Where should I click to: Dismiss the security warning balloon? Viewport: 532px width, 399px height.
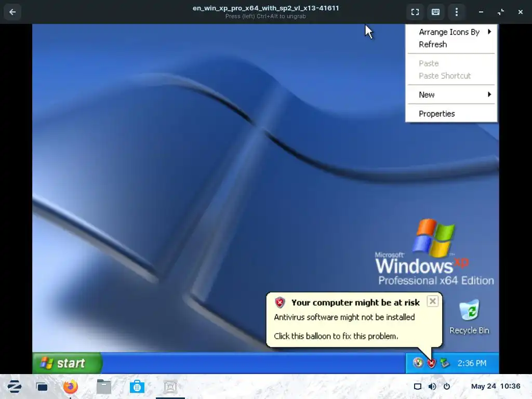pyautogui.click(x=433, y=301)
